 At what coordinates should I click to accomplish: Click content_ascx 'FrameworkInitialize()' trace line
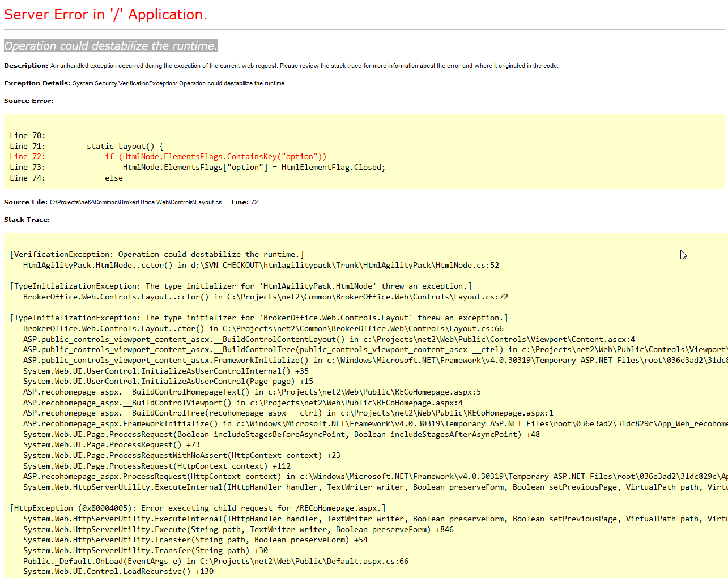pyautogui.click(x=376, y=360)
